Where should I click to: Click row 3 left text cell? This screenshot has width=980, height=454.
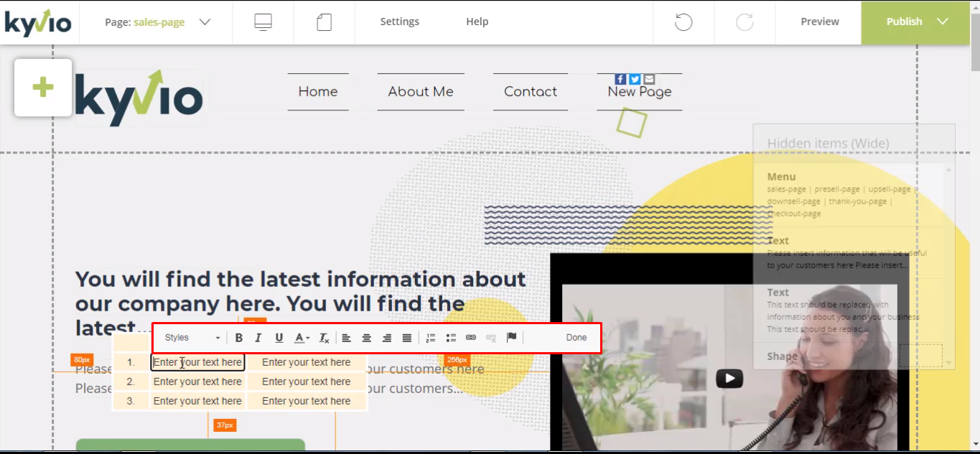[197, 401]
